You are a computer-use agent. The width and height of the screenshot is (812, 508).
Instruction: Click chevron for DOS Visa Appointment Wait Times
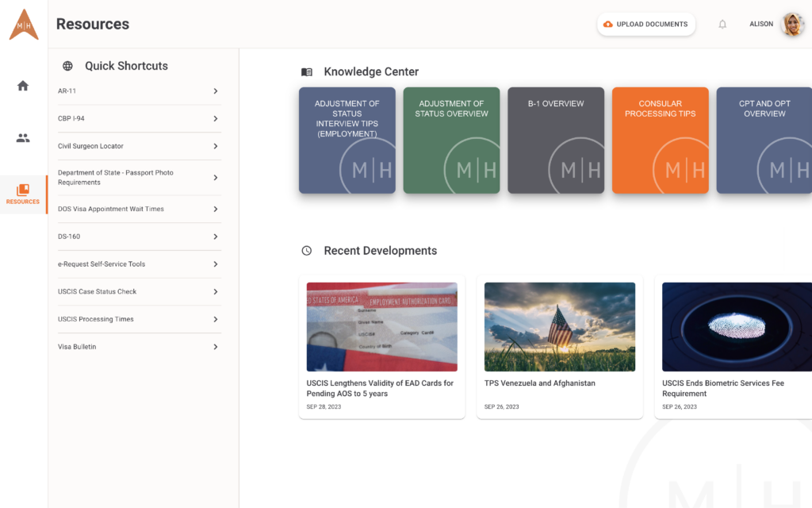[x=216, y=210]
